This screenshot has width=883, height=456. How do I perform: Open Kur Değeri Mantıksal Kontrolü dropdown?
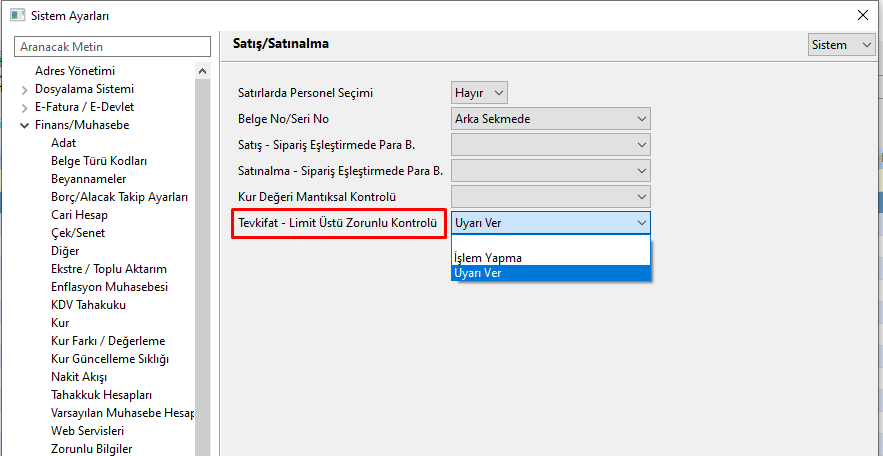click(x=551, y=197)
